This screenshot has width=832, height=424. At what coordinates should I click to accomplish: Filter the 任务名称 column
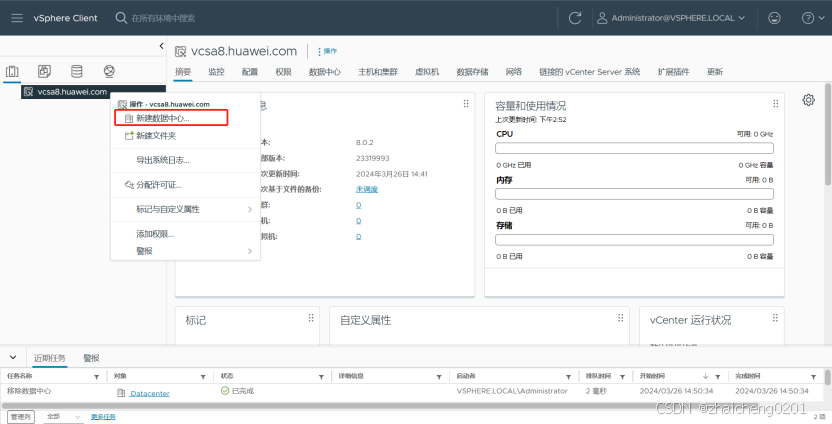coord(97,377)
